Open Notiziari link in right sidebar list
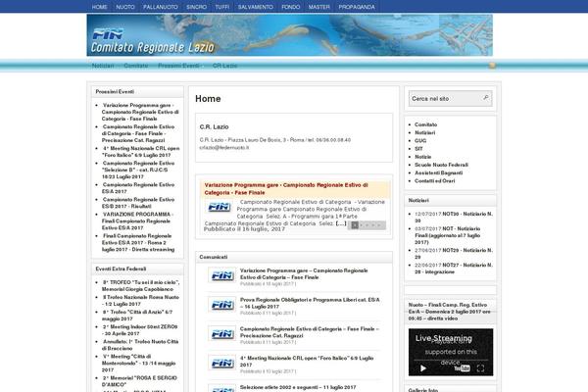588x392 pixels. tap(425, 133)
